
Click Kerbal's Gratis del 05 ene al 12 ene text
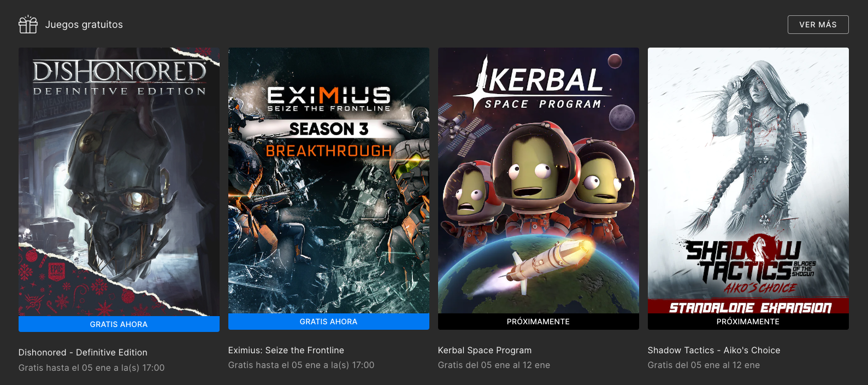click(494, 365)
